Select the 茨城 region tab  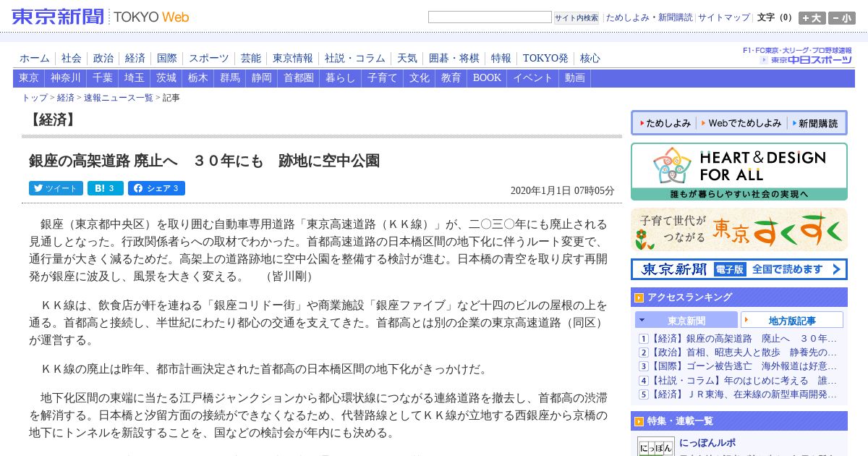click(x=166, y=78)
